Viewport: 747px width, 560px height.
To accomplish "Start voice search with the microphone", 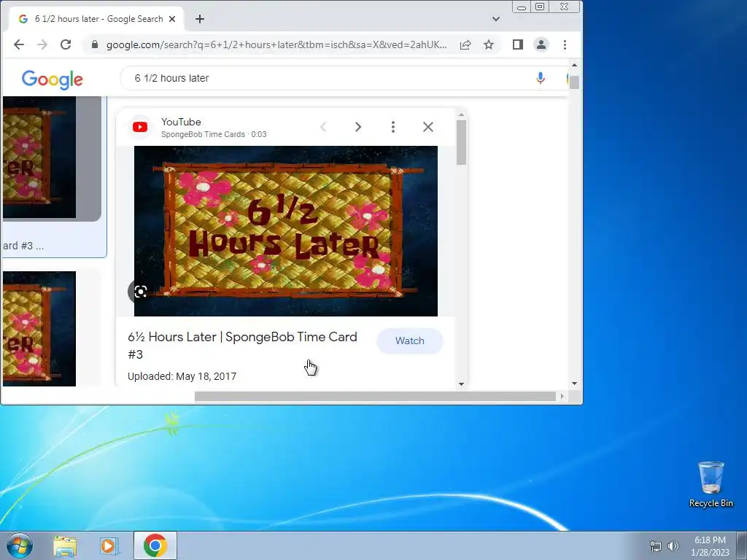I will pos(541,78).
